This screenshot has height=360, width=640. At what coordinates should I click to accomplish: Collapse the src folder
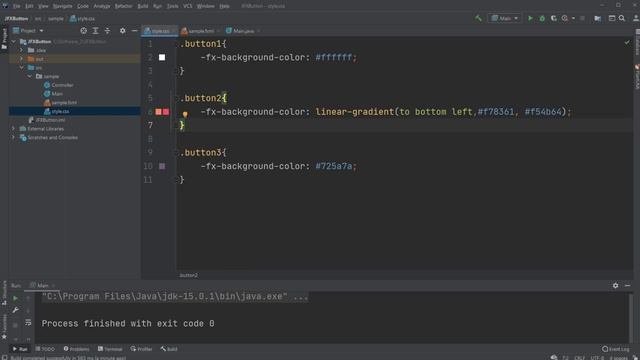(22, 68)
